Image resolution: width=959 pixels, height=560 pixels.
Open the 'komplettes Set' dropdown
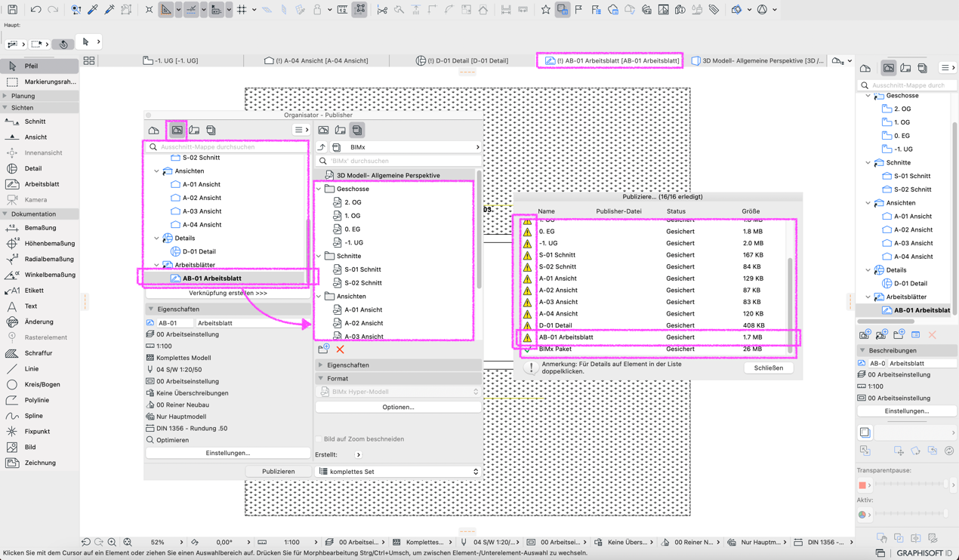(398, 472)
